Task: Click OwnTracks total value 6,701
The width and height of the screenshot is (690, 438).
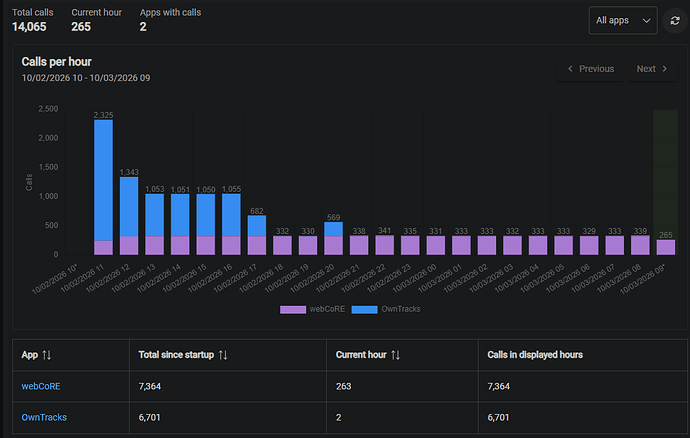Action: coord(150,417)
